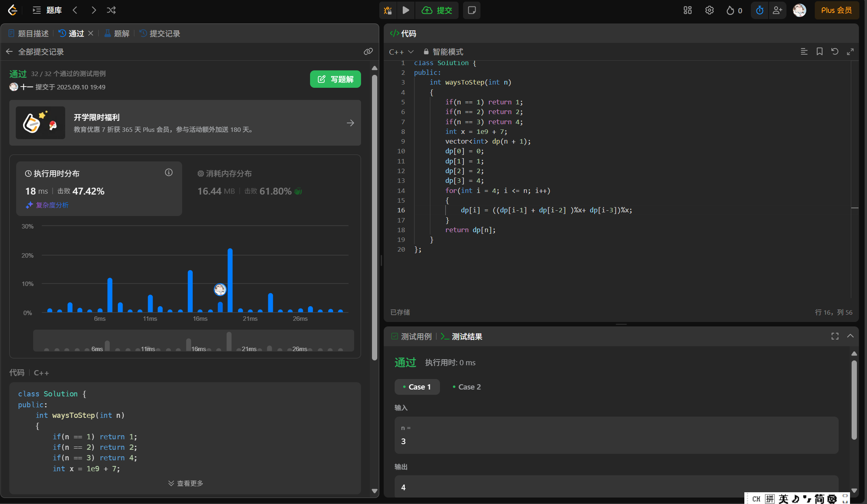The width and height of the screenshot is (867, 504).
Task: Run code with the play button
Action: tap(406, 11)
